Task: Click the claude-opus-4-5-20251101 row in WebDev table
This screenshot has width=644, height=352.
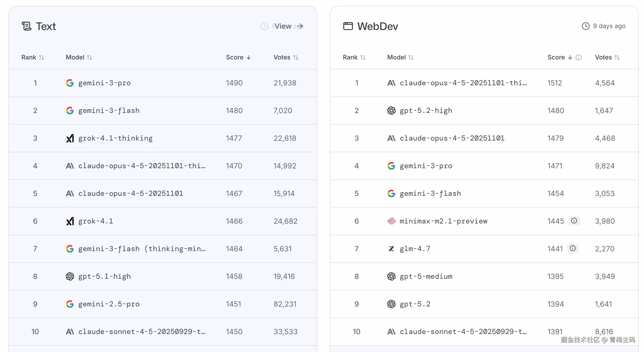Action: (x=452, y=138)
